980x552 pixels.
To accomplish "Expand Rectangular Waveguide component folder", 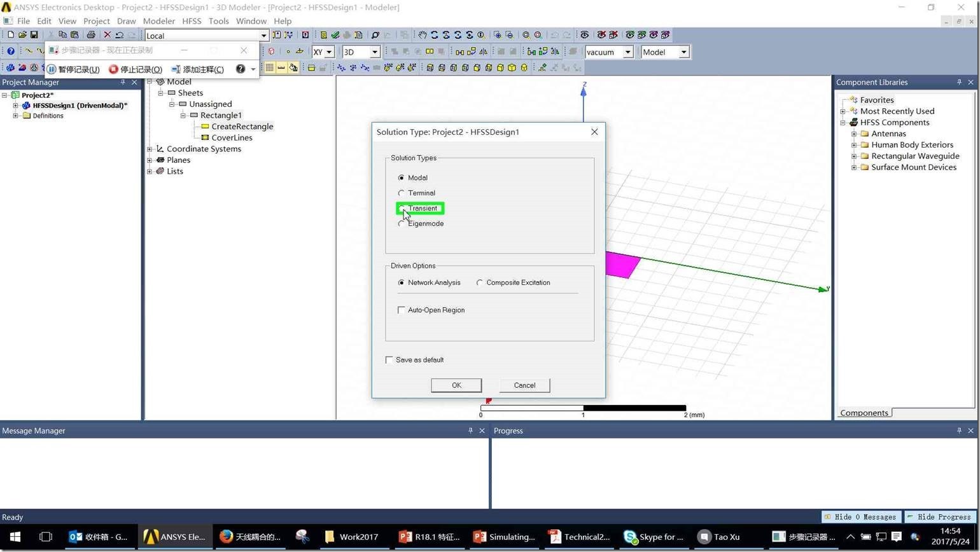I will tap(854, 156).
